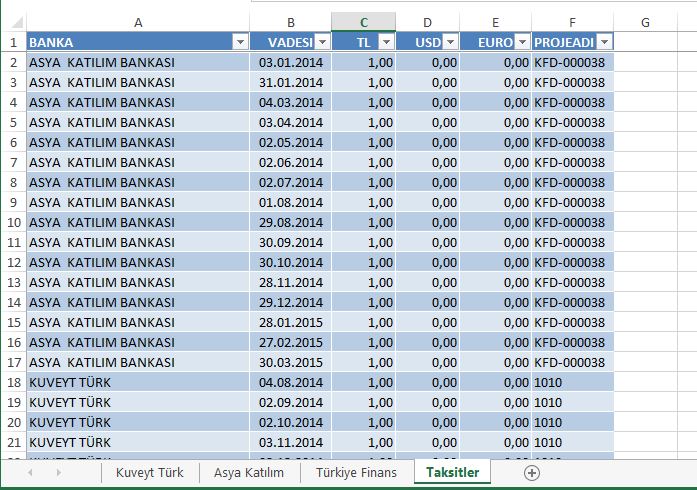Switch to the Asya Katılım sheet tab
The image size is (697, 490).
[x=249, y=472]
